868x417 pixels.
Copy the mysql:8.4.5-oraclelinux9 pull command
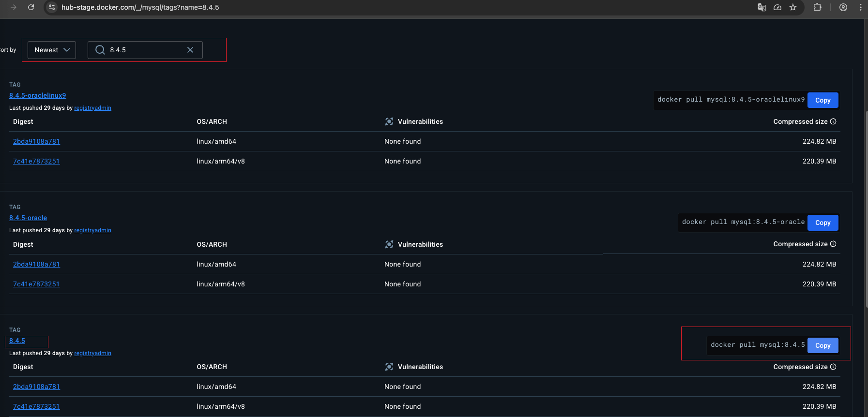click(822, 100)
